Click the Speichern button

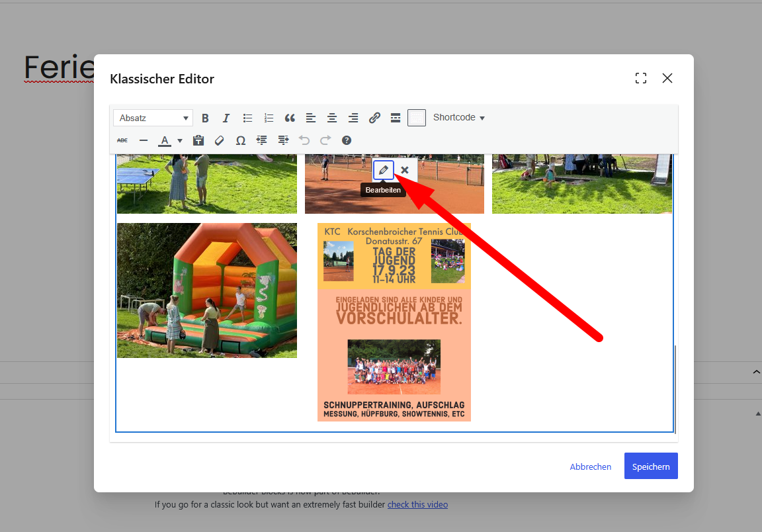(x=651, y=466)
